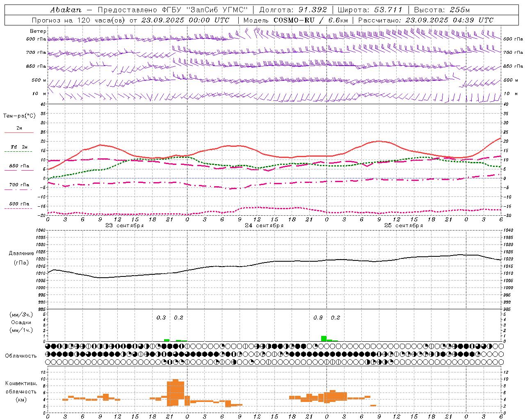The width and height of the screenshot is (525, 420).
Task: Click the station name Abakan in header
Action: click(x=66, y=10)
